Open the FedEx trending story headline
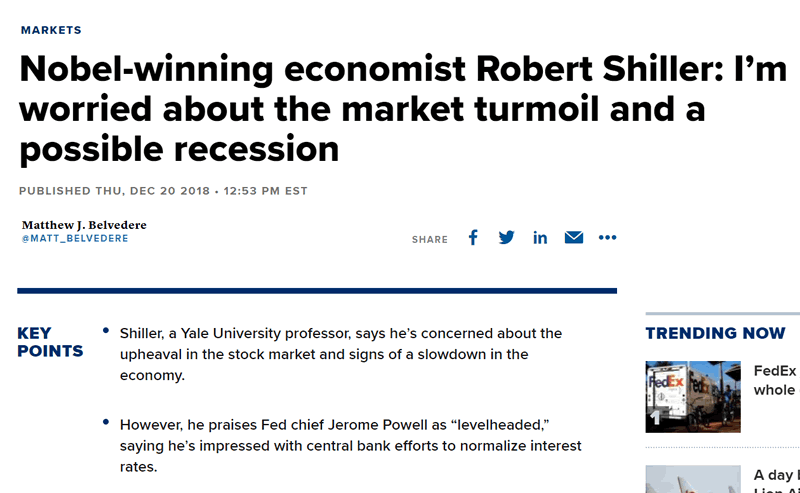This screenshot has height=493, width=800. coord(775,380)
